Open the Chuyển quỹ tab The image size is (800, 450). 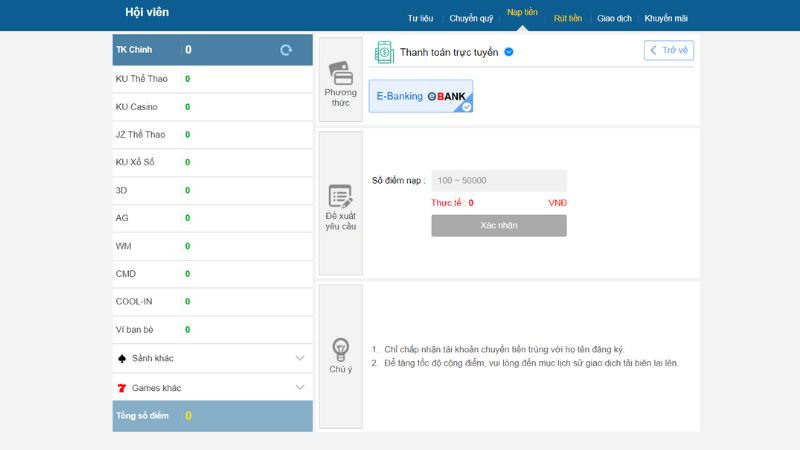pos(471,18)
